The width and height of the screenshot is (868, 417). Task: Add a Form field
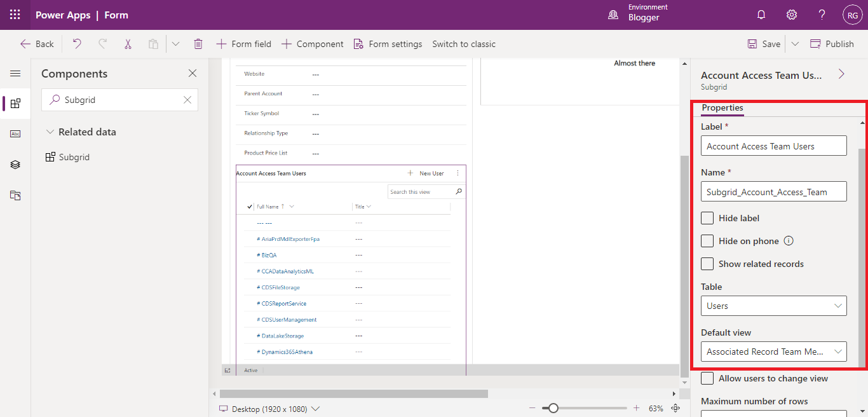tap(243, 44)
